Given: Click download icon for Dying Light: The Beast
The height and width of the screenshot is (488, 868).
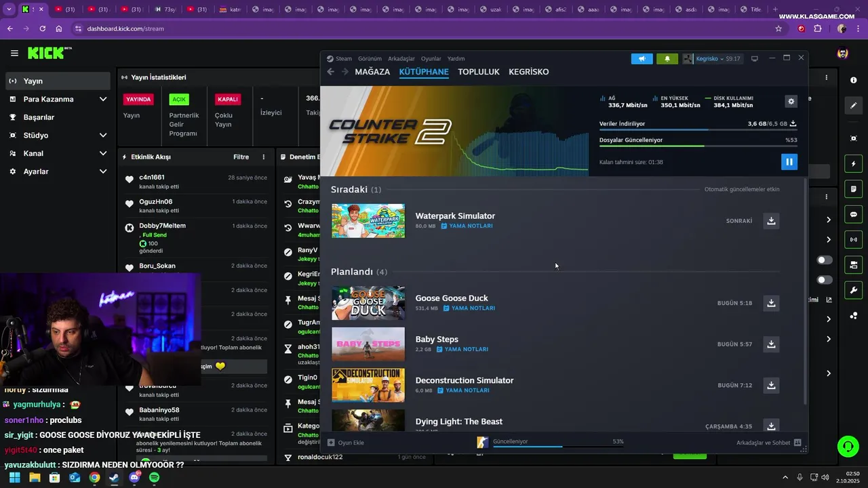Looking at the screenshot, I should pos(771,426).
